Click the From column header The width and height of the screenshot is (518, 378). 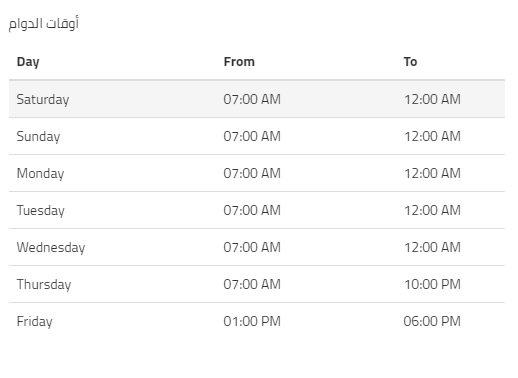tap(239, 62)
